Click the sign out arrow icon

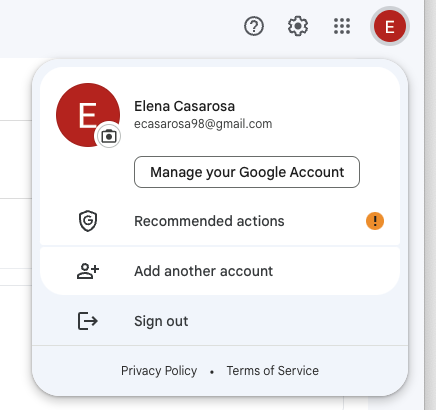[88, 321]
